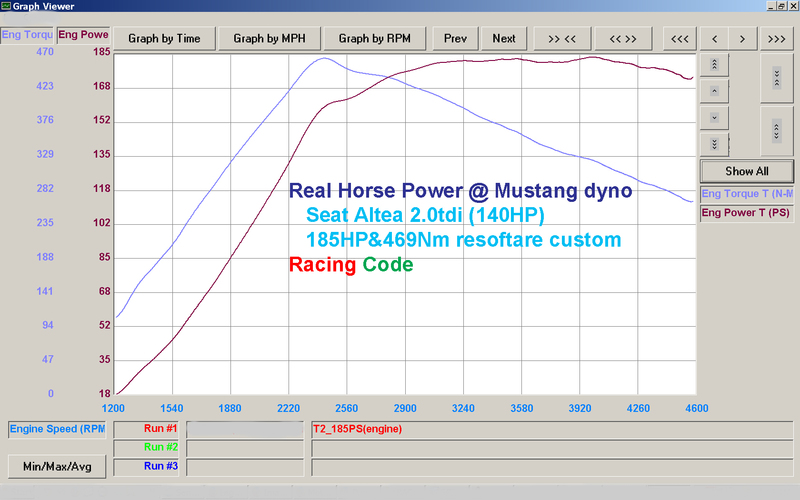Click the triple down-chevron button
This screenshot has width=800, height=500.
pos(714,144)
